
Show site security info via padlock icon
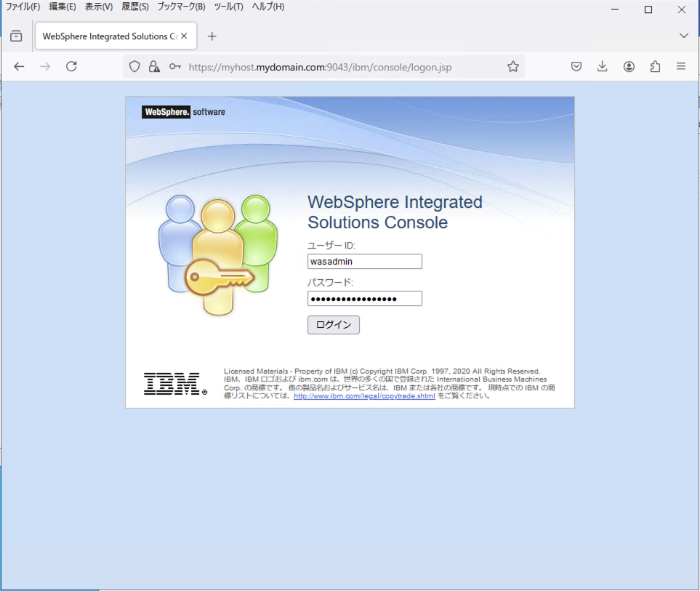tap(154, 67)
